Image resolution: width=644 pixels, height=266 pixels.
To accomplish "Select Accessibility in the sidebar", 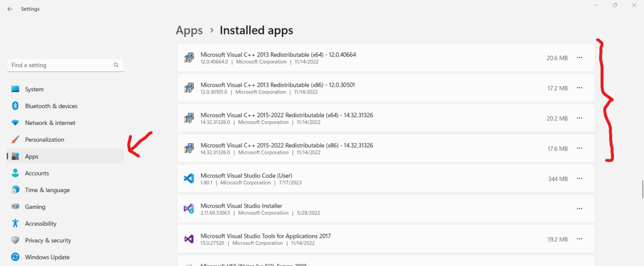I will tap(65, 224).
